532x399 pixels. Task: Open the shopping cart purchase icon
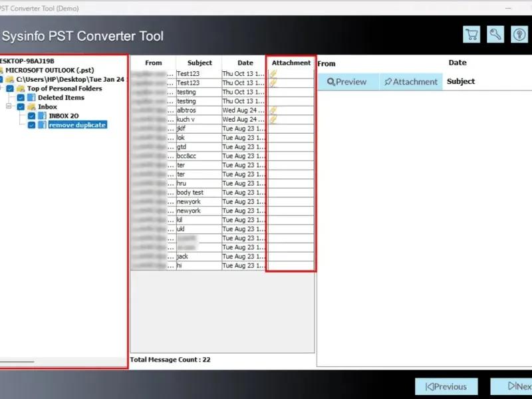tap(471, 35)
